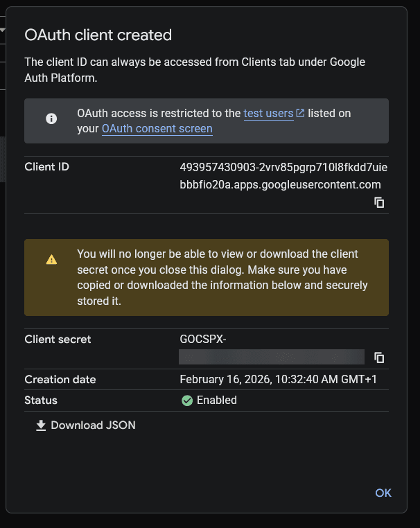
Task: Open the test users link
Action: point(268,113)
